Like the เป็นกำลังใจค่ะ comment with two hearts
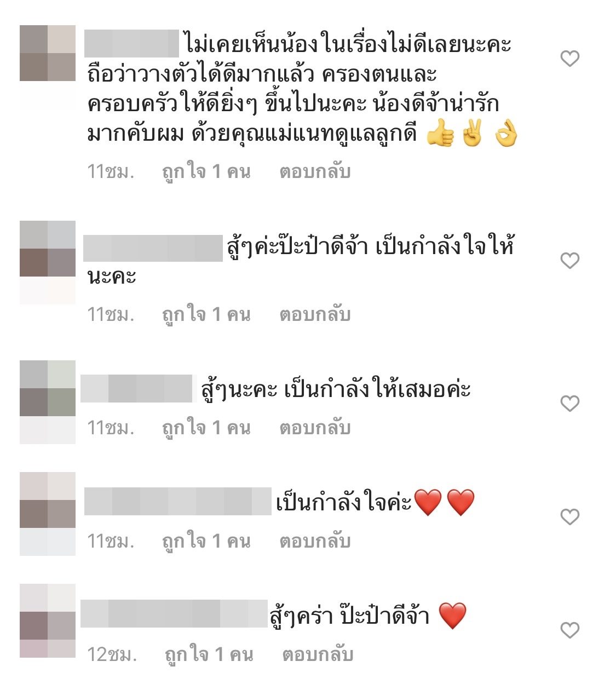 tap(570, 516)
